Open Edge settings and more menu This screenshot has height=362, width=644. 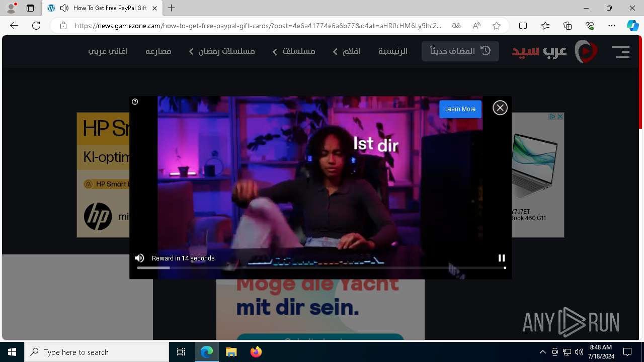click(x=612, y=26)
